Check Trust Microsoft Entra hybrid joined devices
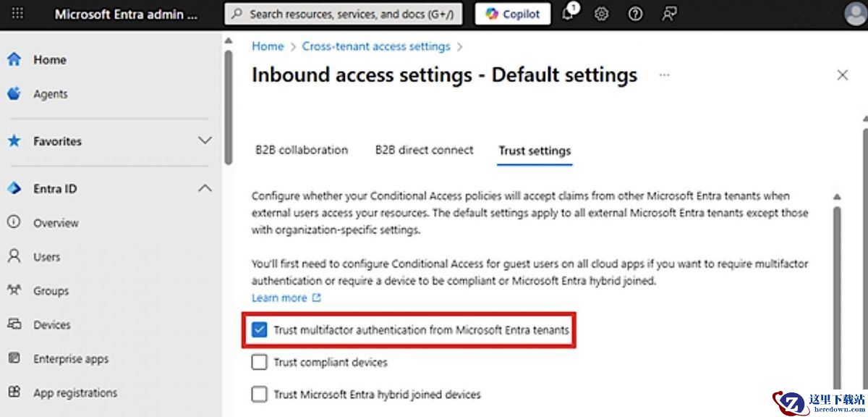The image size is (868, 417). pyautogui.click(x=260, y=395)
